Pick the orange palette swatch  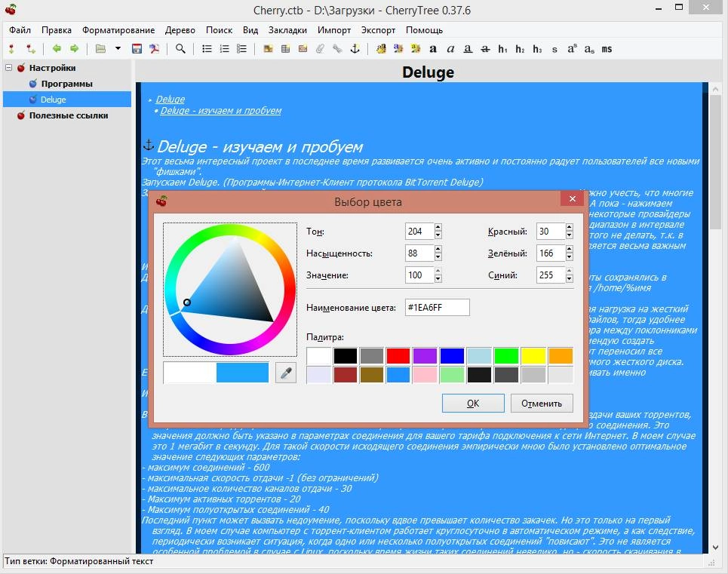[561, 356]
